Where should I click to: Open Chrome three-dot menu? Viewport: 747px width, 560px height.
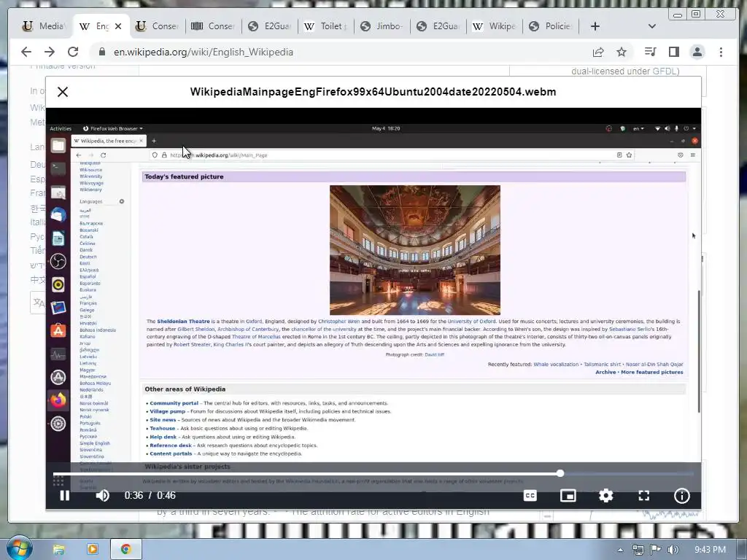tap(721, 52)
